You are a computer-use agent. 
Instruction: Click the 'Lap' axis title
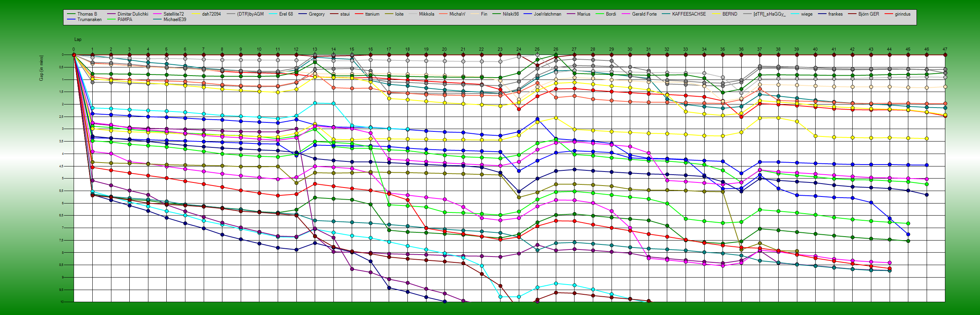coord(78,39)
